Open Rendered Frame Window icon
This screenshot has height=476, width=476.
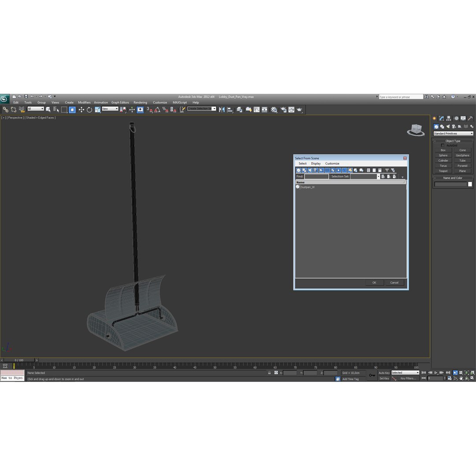pos(291,110)
